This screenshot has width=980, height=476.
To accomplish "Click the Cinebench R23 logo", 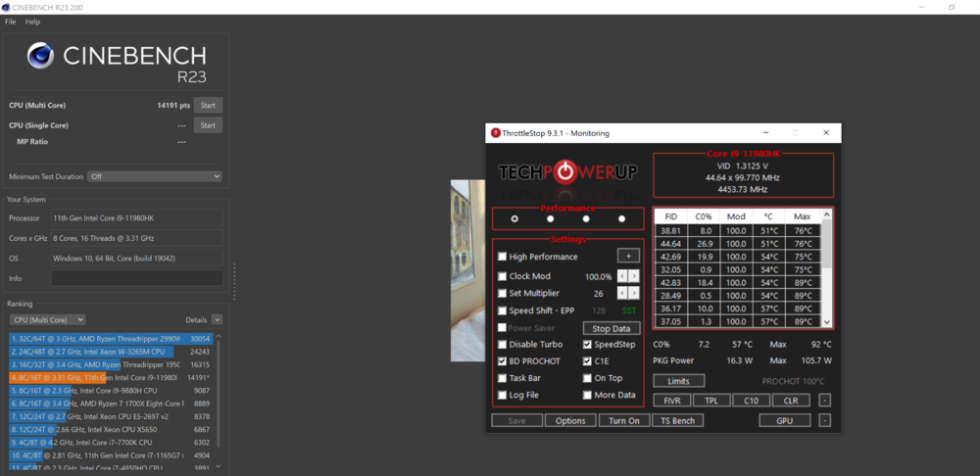I will coord(118,62).
